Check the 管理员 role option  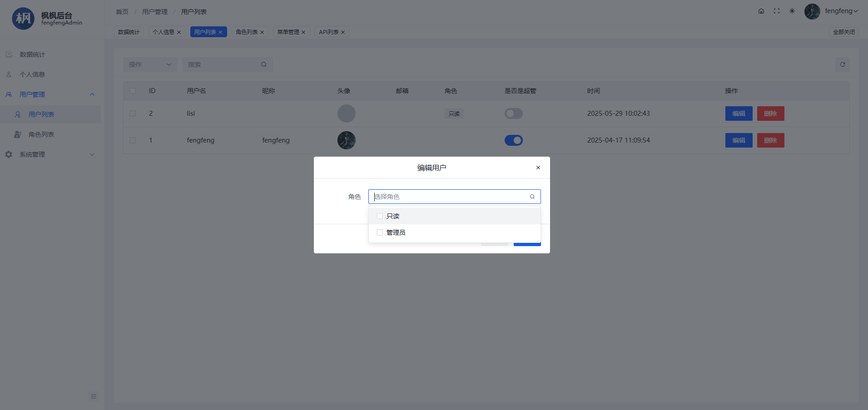click(380, 232)
